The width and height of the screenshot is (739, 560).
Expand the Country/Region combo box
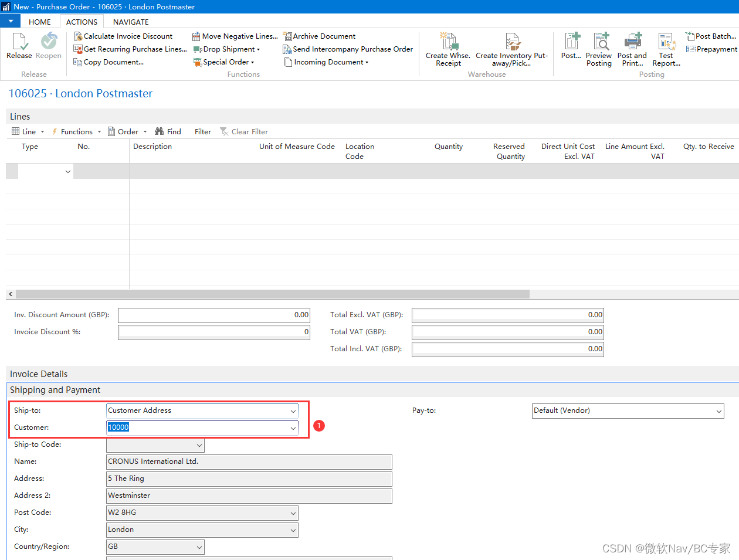(199, 547)
